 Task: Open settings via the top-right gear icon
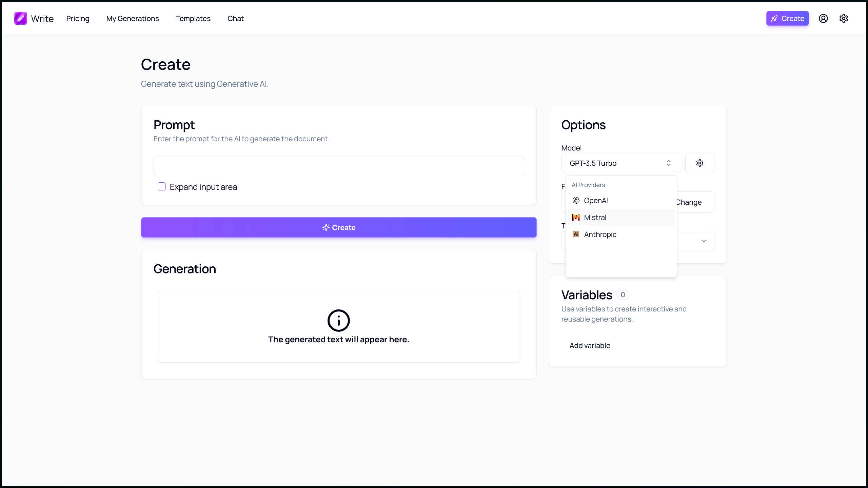tap(844, 18)
